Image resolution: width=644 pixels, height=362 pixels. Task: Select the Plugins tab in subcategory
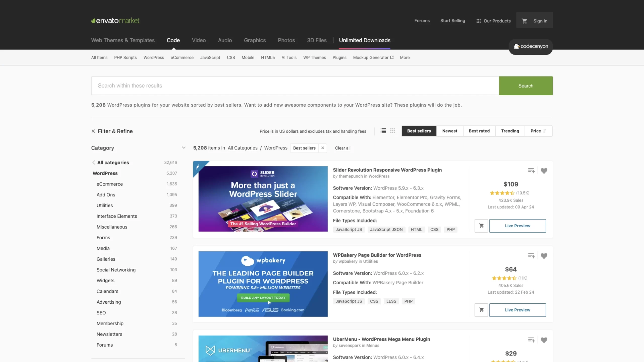click(339, 58)
